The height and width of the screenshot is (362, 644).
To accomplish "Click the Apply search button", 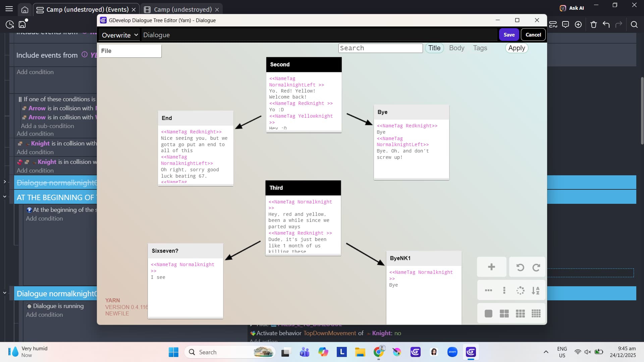I will coord(517,48).
